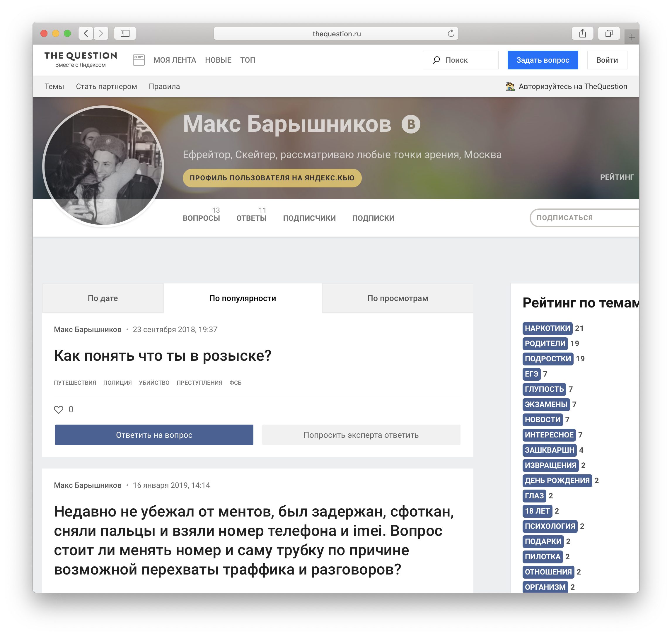Click the search icon in the navbar
This screenshot has width=672, height=636.
pyautogui.click(x=436, y=60)
